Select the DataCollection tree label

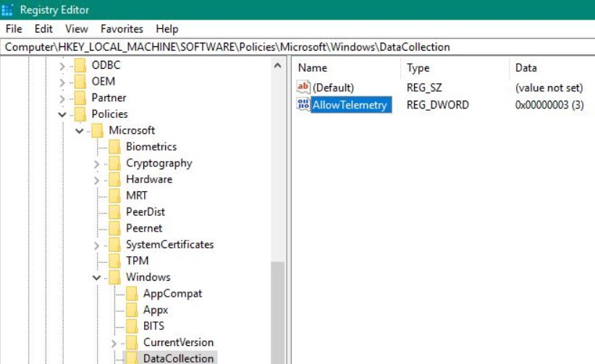click(x=178, y=358)
